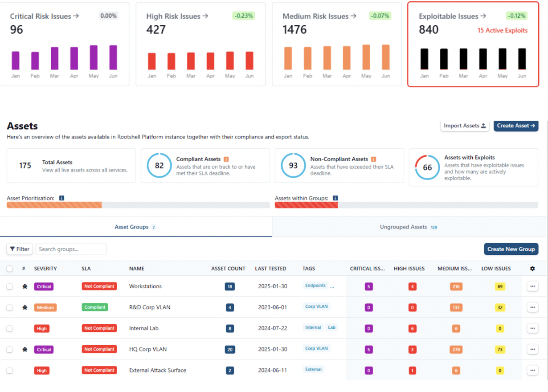Click the bug icon in HQ Corp VLAN row
Screen dimensions: 548x392
[x=25, y=350]
